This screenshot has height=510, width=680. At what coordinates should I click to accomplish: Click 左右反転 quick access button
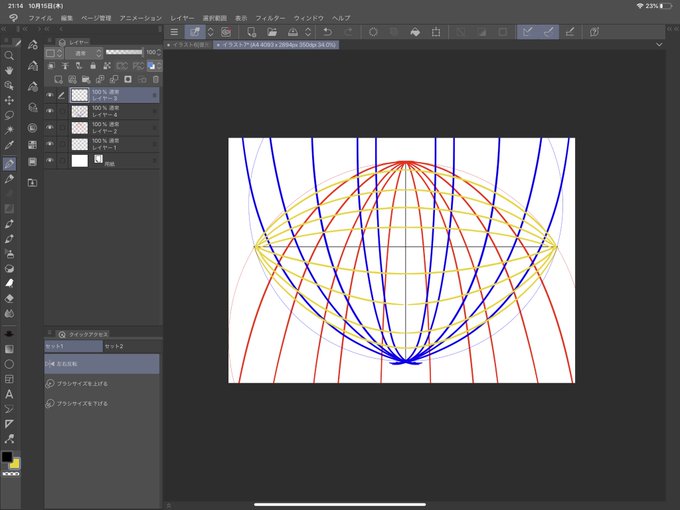(x=102, y=364)
